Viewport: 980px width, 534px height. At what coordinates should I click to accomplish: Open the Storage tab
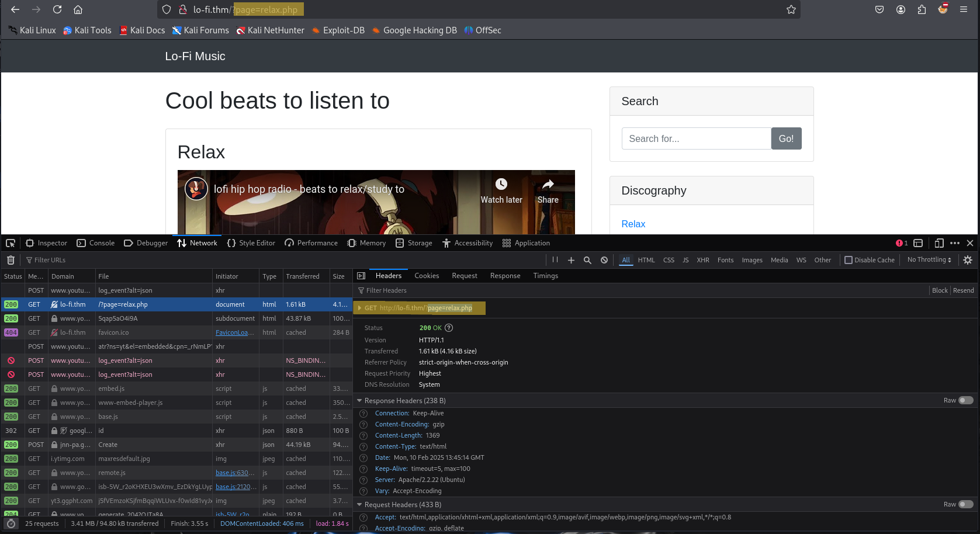tap(414, 243)
